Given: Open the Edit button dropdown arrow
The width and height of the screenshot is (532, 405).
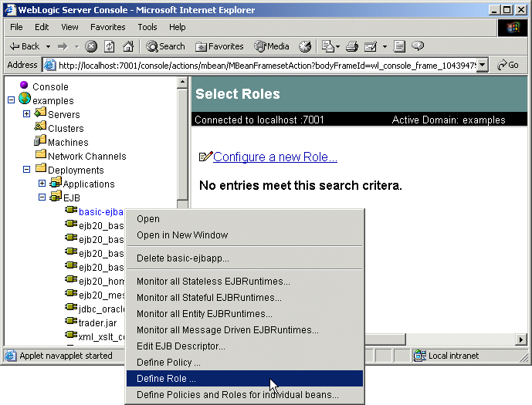Looking at the screenshot, I should [x=385, y=46].
